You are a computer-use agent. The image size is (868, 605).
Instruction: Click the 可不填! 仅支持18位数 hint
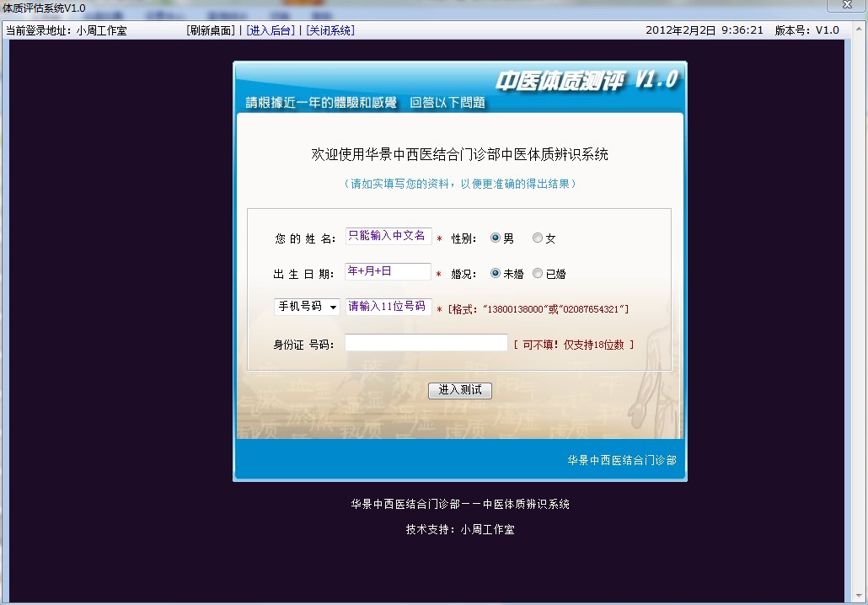(574, 345)
